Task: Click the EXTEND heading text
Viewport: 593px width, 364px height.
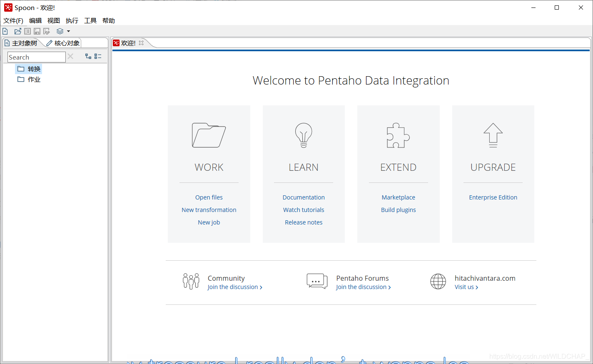Action: [x=398, y=167]
